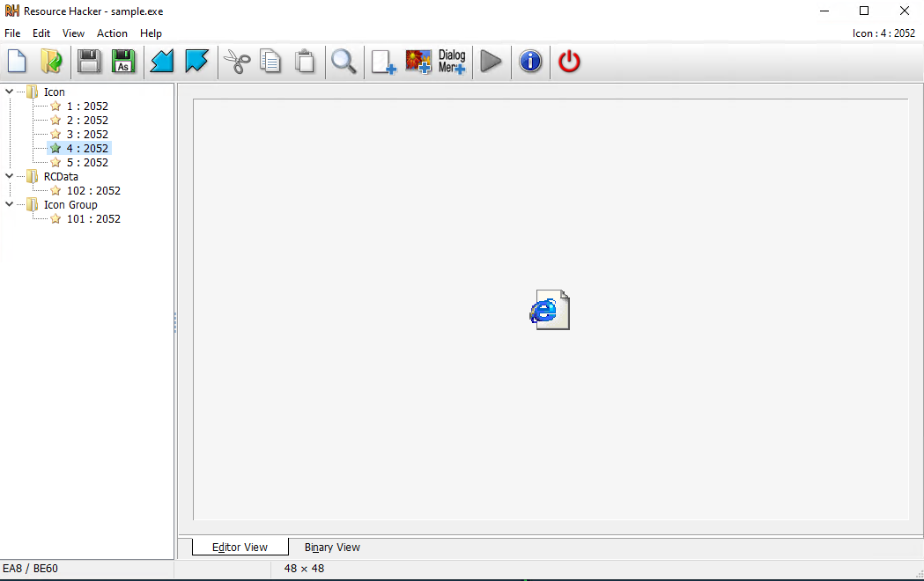Select the Icon tree label

[x=55, y=92]
